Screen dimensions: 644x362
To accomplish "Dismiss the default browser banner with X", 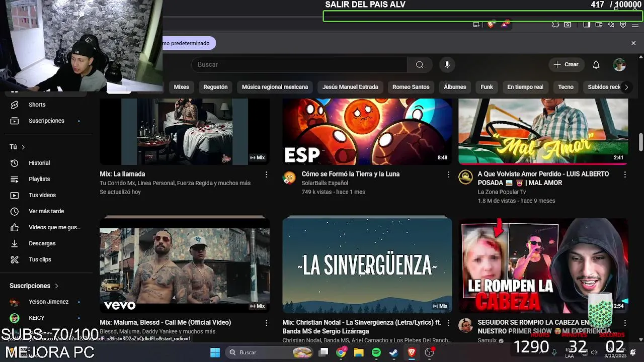I will tap(633, 43).
